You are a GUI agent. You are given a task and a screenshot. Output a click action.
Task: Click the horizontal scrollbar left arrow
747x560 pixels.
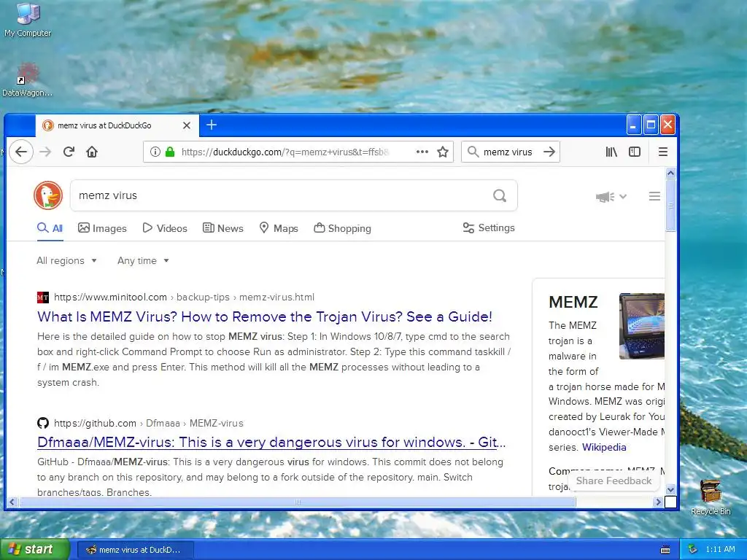click(12, 502)
